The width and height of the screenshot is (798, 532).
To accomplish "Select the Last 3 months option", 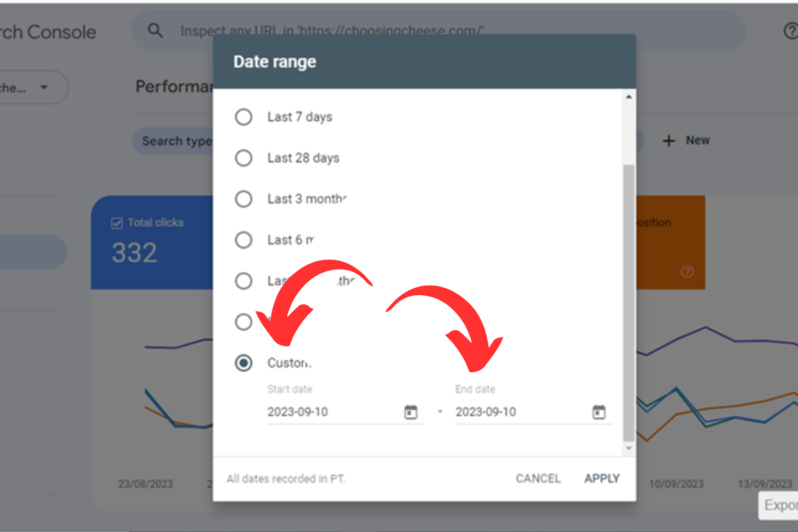I will [243, 199].
